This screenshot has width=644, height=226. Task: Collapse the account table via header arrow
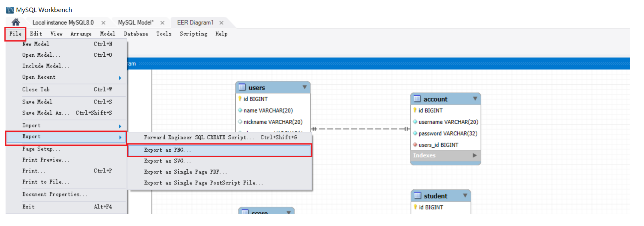475,99
